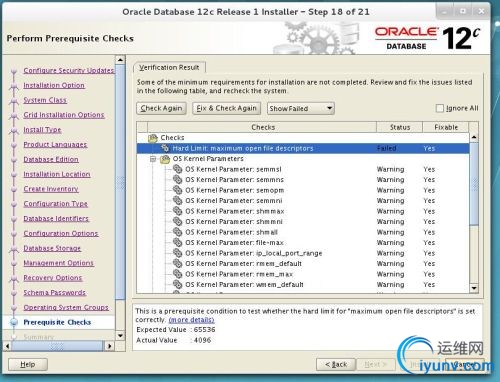
Task: Go to Operating System Groups step
Action: (66, 307)
